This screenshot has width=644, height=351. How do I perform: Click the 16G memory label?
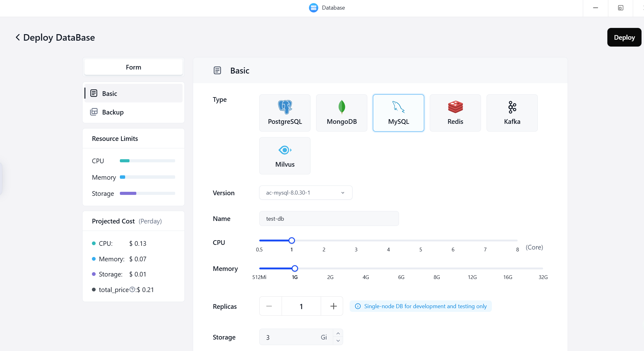(x=508, y=277)
